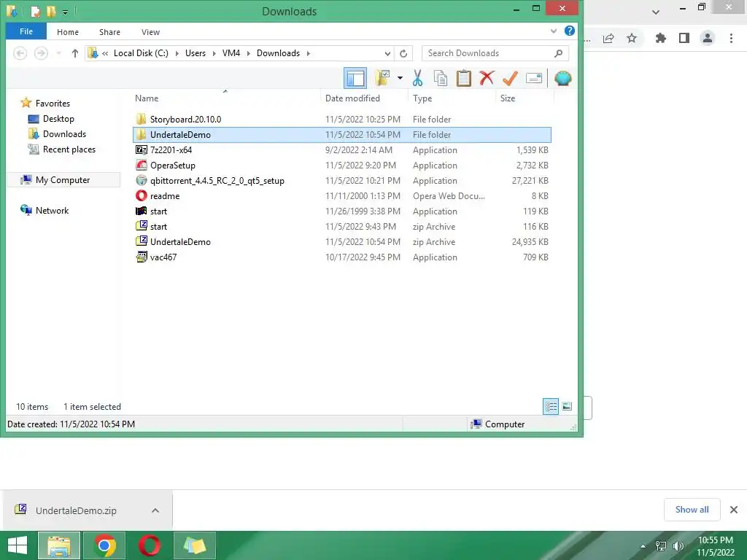Image resolution: width=747 pixels, height=560 pixels.
Task: Select the UndertaleDemo folder row
Action: (x=341, y=135)
